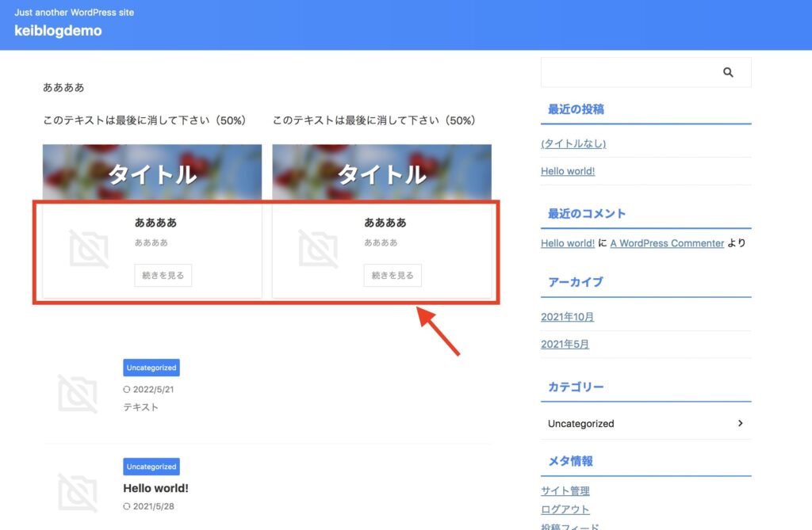Click the no-image thumbnail for the テキスト post
Image resolution: width=812 pixels, height=530 pixels.
pyautogui.click(x=78, y=394)
